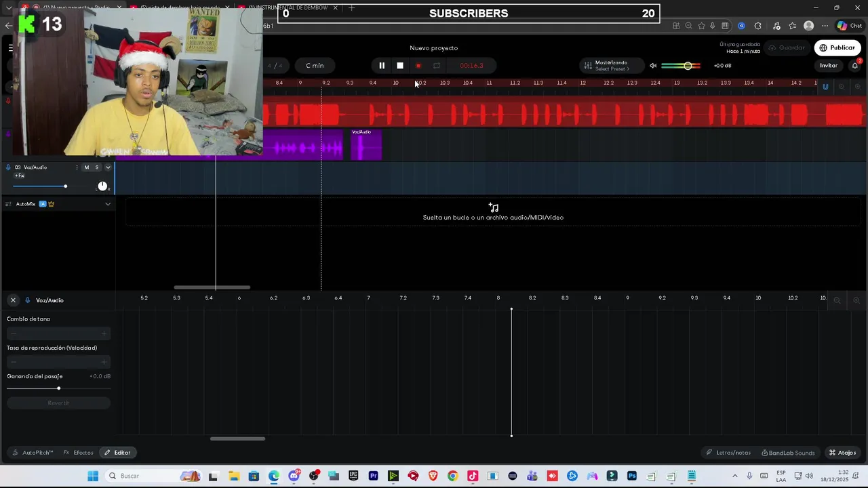
Task: Open the three-dot menu for track 03
Action: click(x=77, y=167)
